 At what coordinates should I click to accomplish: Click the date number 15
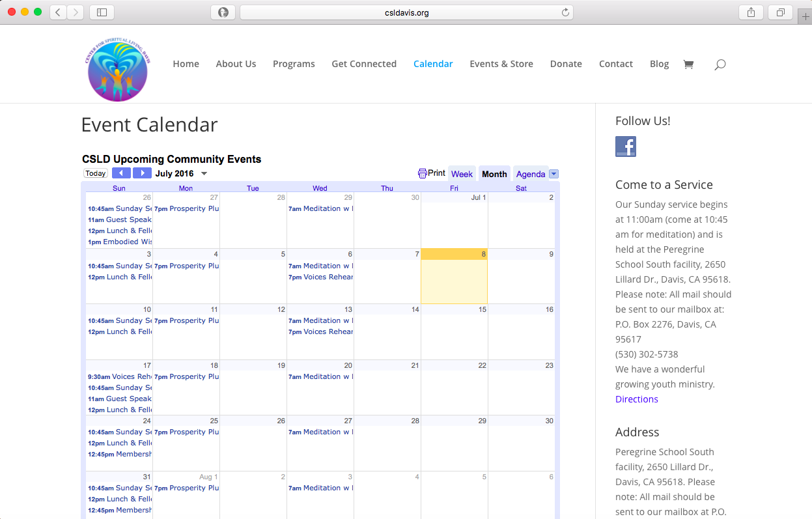point(483,309)
